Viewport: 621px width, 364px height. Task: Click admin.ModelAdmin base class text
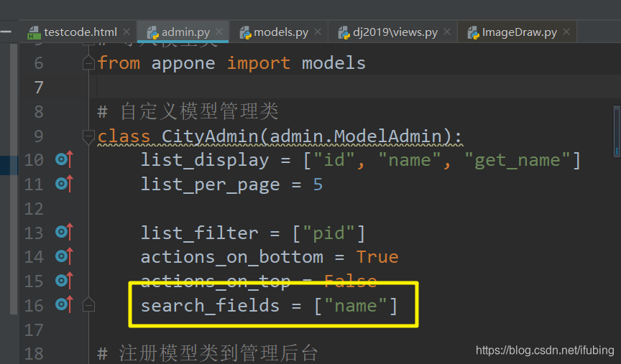(355, 136)
